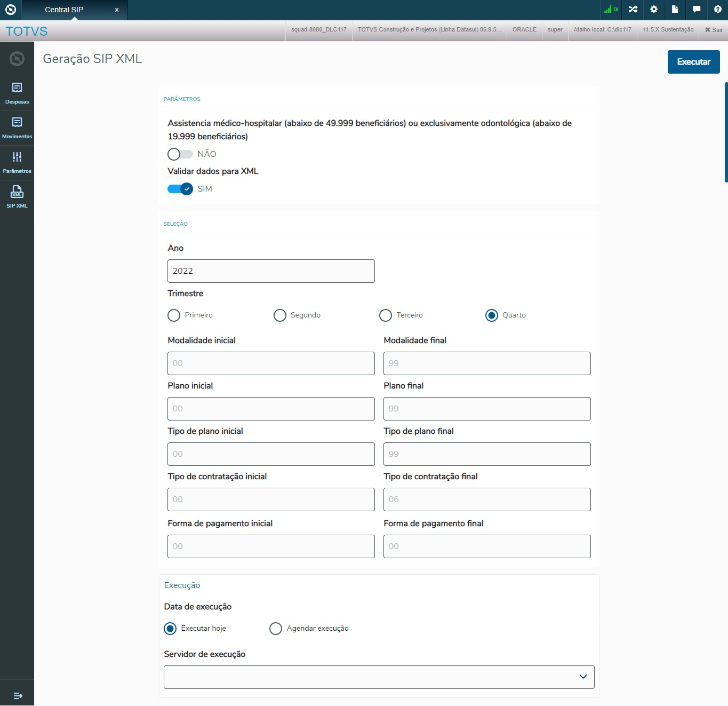
Task: Open the SIP XML sidebar icon
Action: pos(17,197)
